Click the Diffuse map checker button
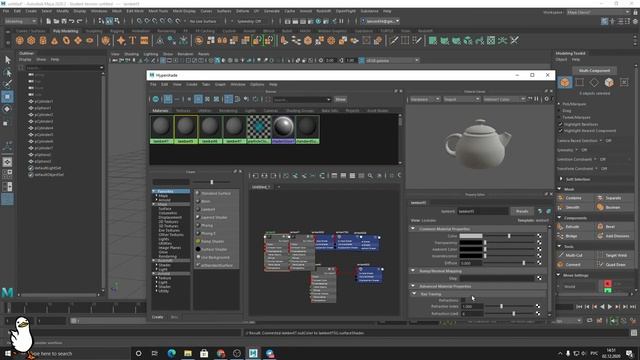Screen dimensions: 640x360 click(539, 263)
